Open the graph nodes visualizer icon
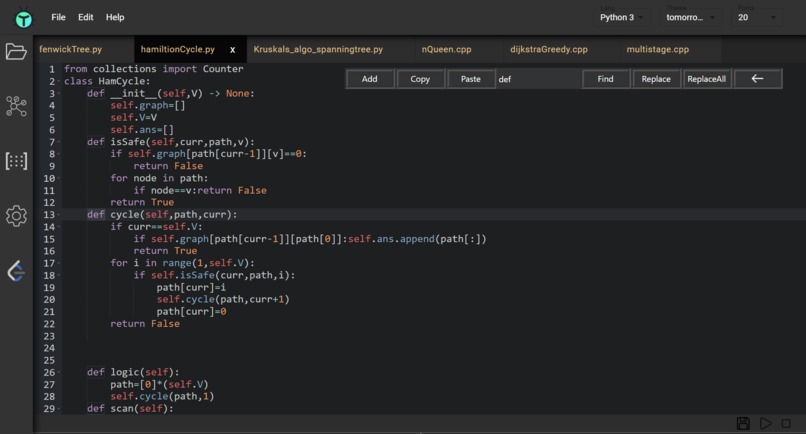This screenshot has height=434, width=806. pyautogui.click(x=16, y=106)
